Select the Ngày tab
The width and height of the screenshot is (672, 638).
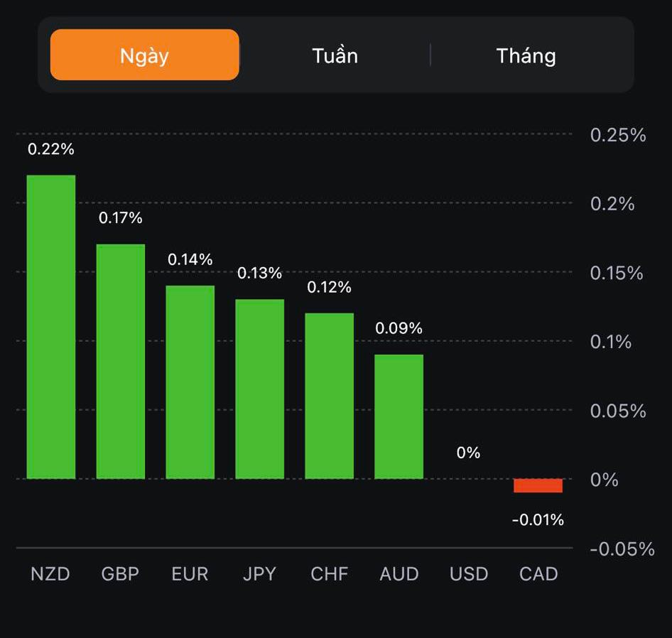click(145, 55)
